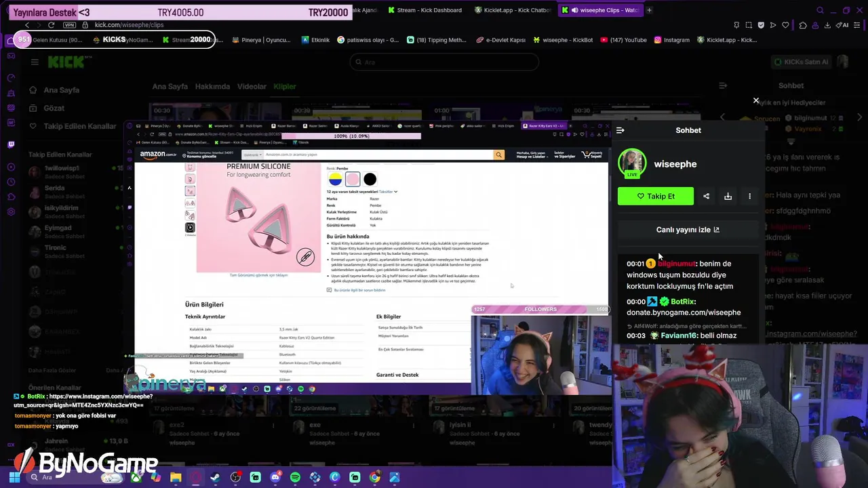Open options menu for exe2 clip
Screen dimensions: 868x488
tap(273, 426)
